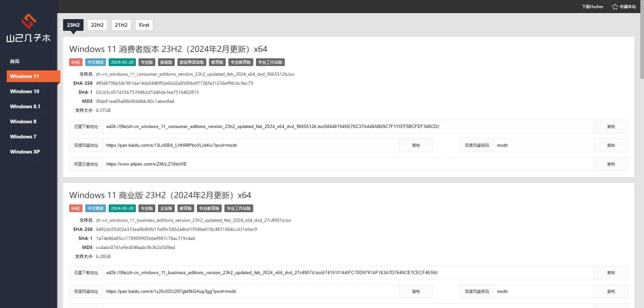Viewport: 644px width, 308px height.
Task: Click the www.alipan.com address field
Action: (348, 164)
